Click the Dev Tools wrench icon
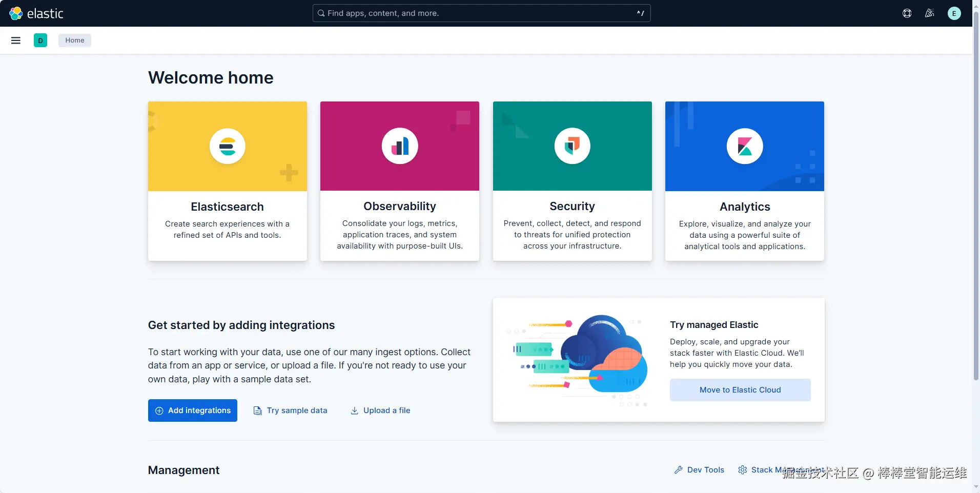Viewport: 980px width, 493px height. (x=679, y=470)
